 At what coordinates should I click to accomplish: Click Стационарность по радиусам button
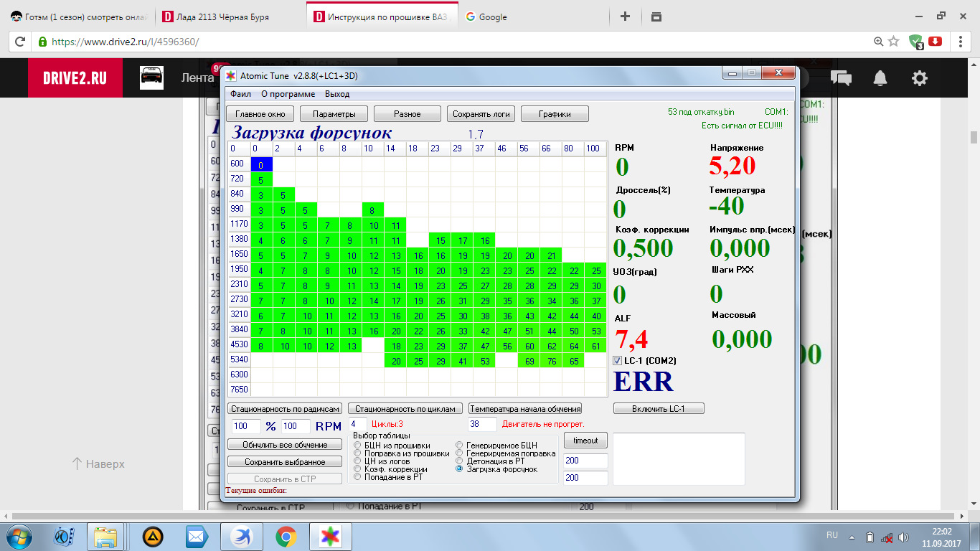click(x=283, y=408)
